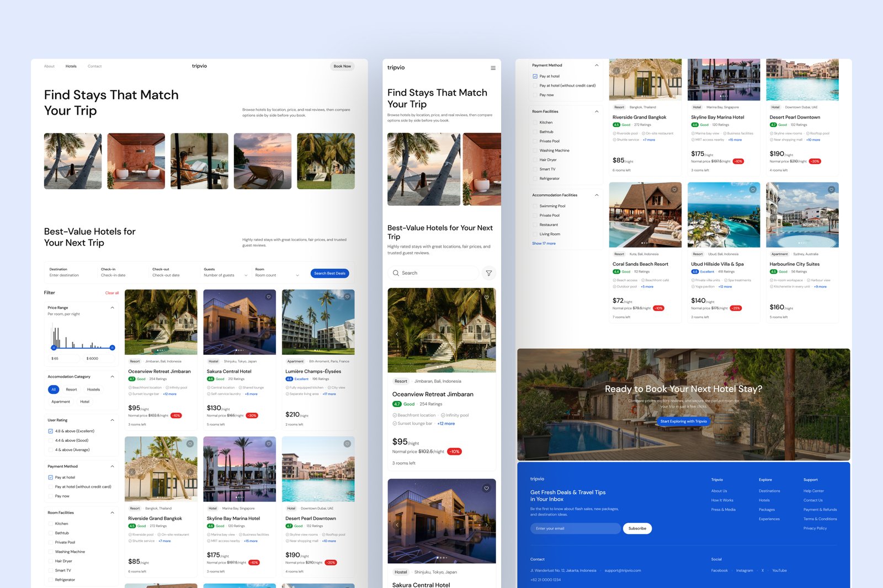Open the hamburger menu in the mobile view
Screen dimensions: 883x588
(493, 67)
